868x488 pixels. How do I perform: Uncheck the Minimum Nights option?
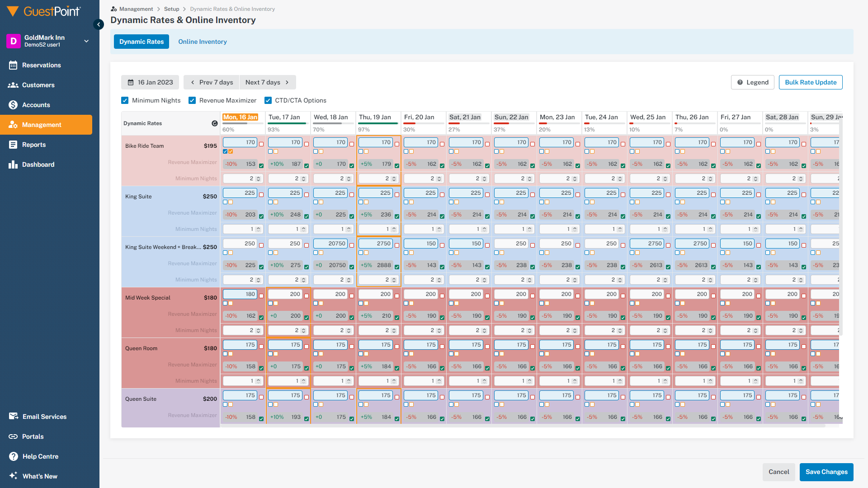point(125,100)
